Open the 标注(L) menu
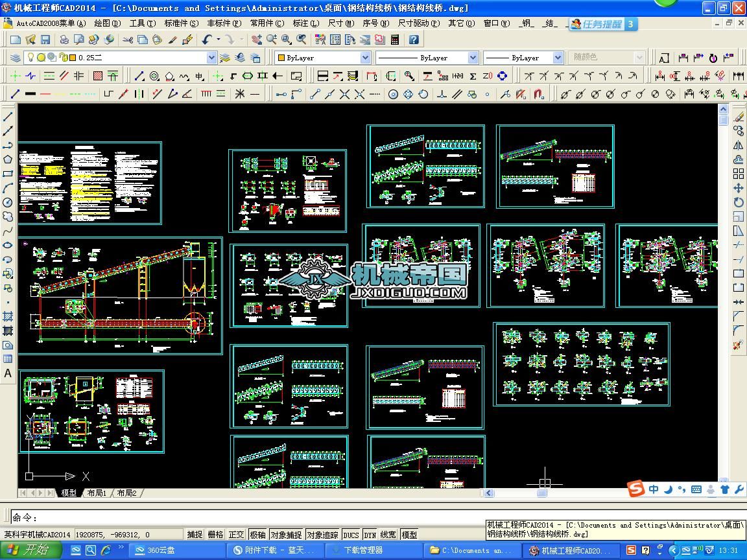 pyautogui.click(x=306, y=23)
